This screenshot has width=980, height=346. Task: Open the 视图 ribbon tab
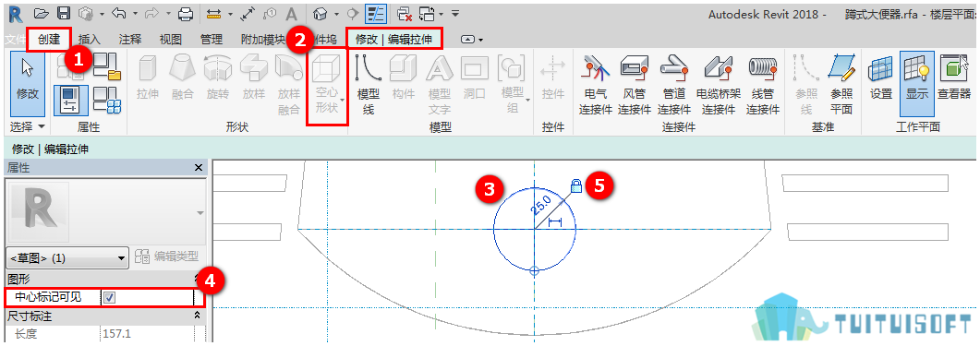(170, 40)
